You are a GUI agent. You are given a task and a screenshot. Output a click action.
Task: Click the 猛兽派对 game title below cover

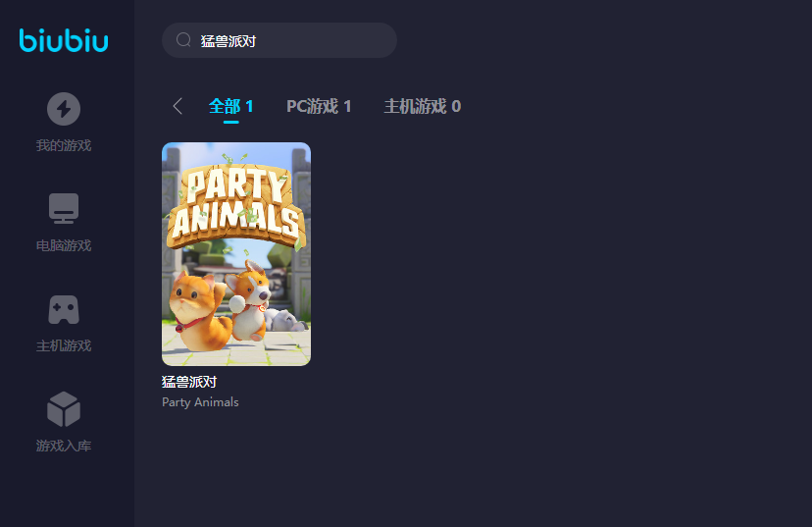(189, 382)
